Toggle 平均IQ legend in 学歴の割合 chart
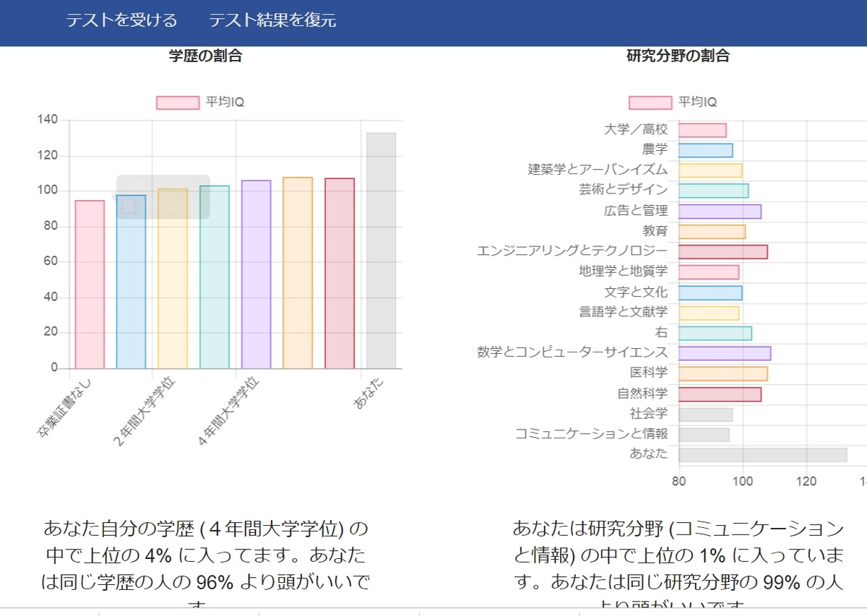Image resolution: width=867 pixels, height=616 pixels. (200, 103)
